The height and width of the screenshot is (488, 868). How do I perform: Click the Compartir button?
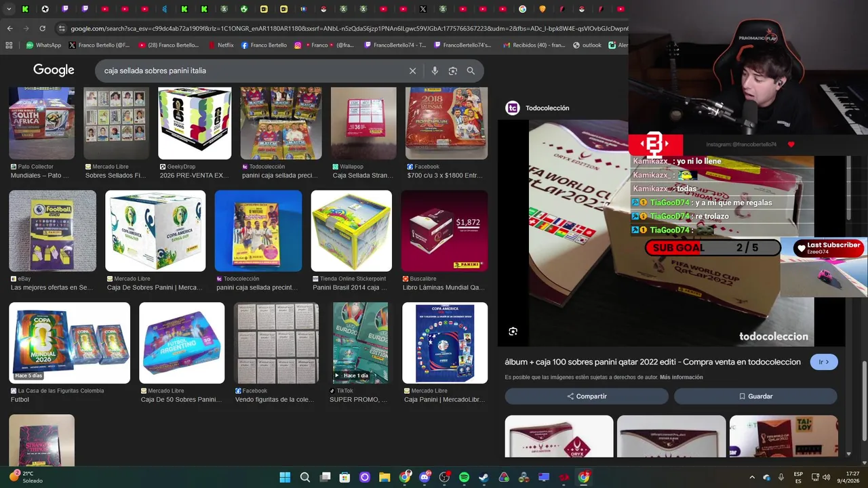point(587,396)
